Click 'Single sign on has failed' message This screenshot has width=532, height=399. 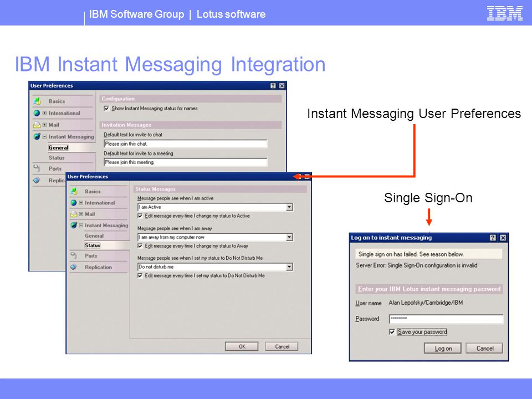pyautogui.click(x=411, y=254)
